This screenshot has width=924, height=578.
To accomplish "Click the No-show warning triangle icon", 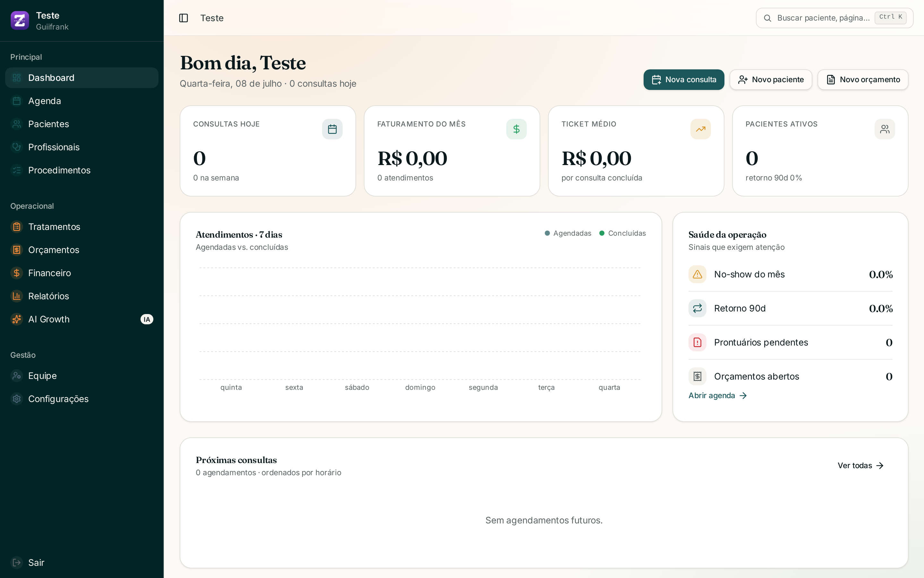I will point(697,275).
